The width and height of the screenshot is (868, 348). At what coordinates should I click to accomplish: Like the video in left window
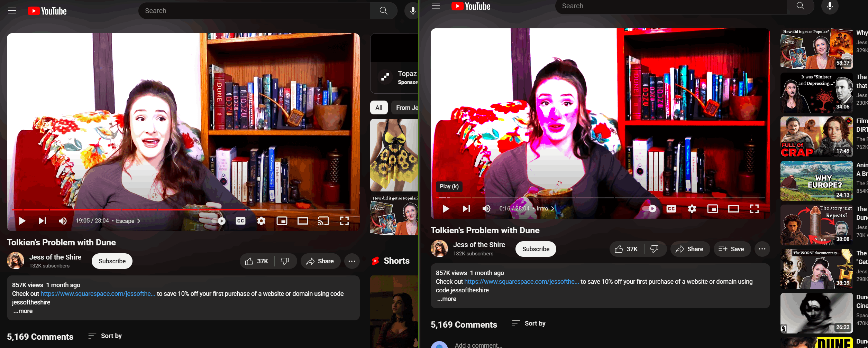pos(257,261)
